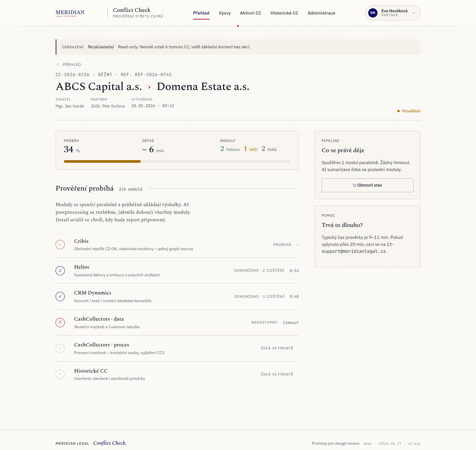Go to the Aktivní CC tab
Viewport: 476px width, 450px height.
tap(250, 13)
